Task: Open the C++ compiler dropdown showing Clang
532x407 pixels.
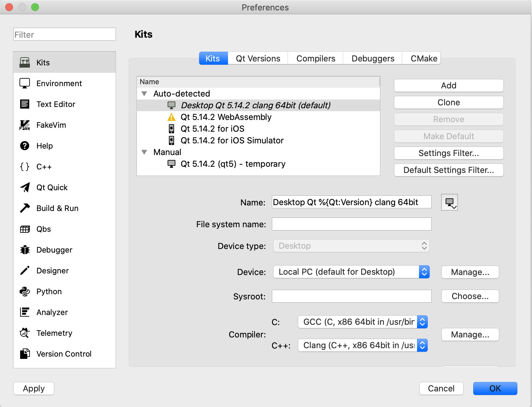Action: pos(363,345)
